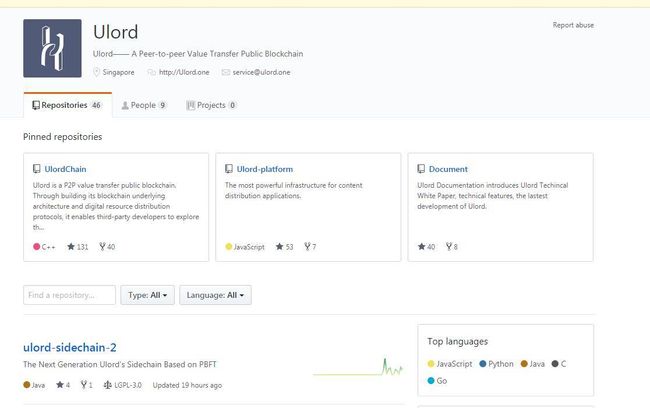Click the 46 counter on Repositories tab

pos(96,105)
